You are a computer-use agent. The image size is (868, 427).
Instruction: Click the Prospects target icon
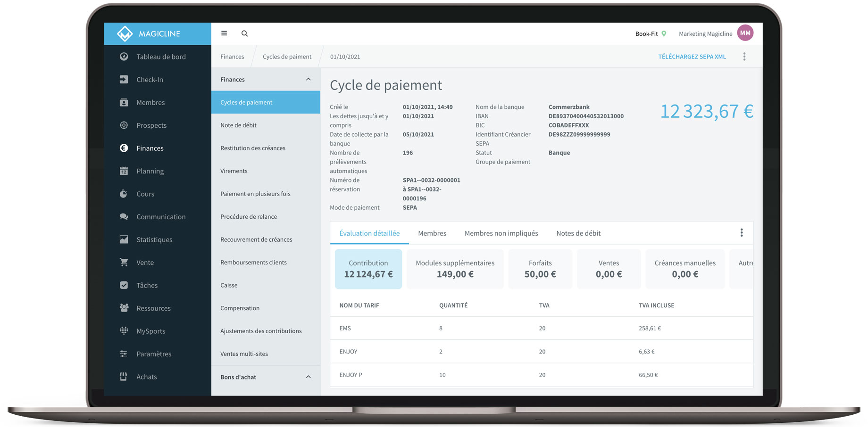pyautogui.click(x=124, y=125)
